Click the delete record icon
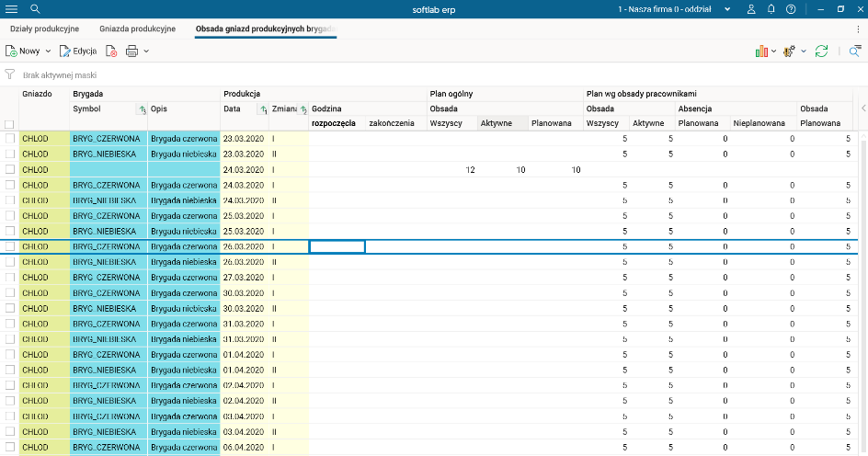 [x=111, y=51]
